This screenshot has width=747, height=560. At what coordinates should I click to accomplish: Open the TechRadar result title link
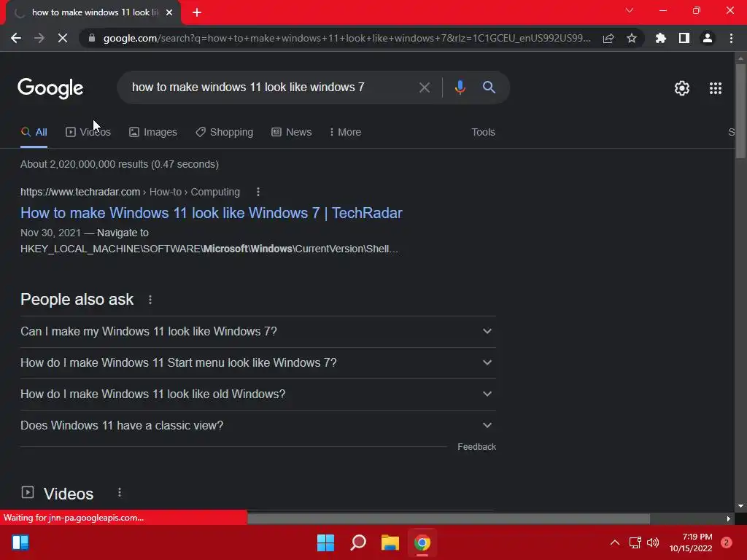click(211, 213)
